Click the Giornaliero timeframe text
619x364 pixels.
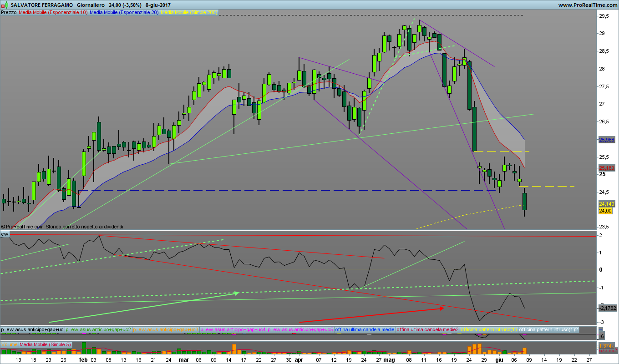click(x=90, y=5)
